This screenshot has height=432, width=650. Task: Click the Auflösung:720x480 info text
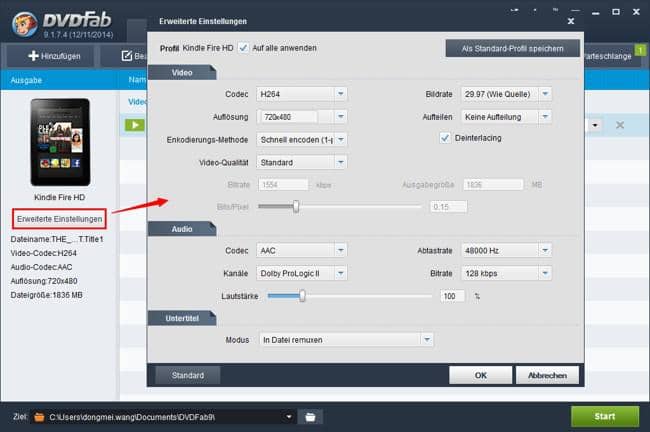(44, 281)
